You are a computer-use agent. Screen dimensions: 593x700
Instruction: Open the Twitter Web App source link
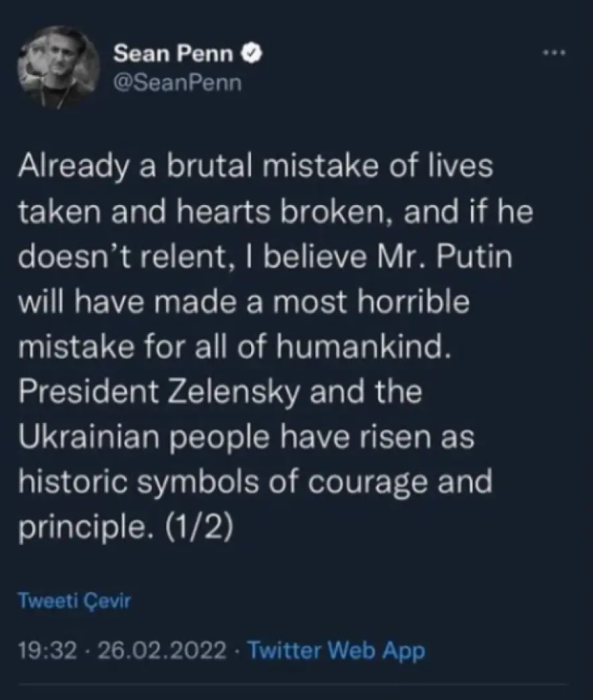click(337, 650)
